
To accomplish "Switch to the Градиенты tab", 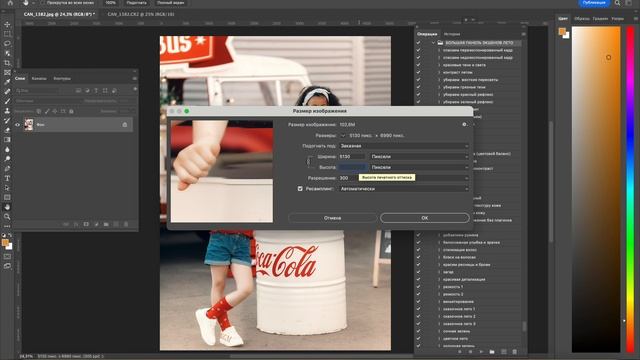I will 600,18.
